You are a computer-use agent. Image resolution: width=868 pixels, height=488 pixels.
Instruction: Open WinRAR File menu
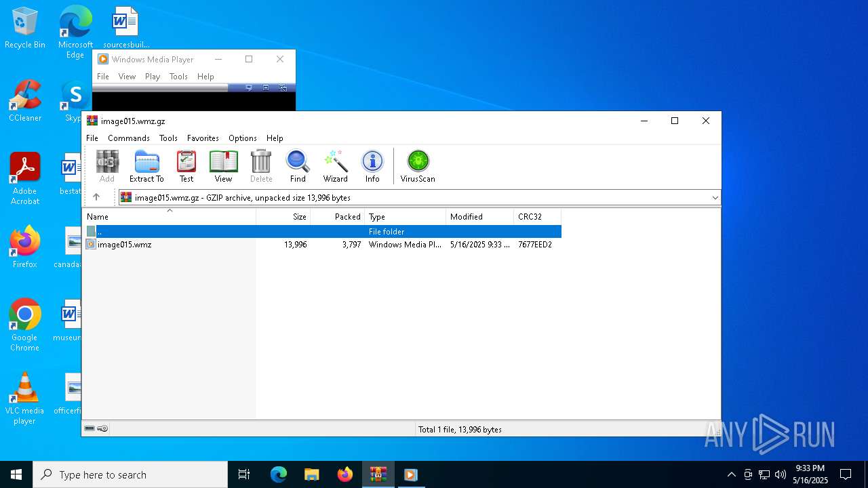92,138
